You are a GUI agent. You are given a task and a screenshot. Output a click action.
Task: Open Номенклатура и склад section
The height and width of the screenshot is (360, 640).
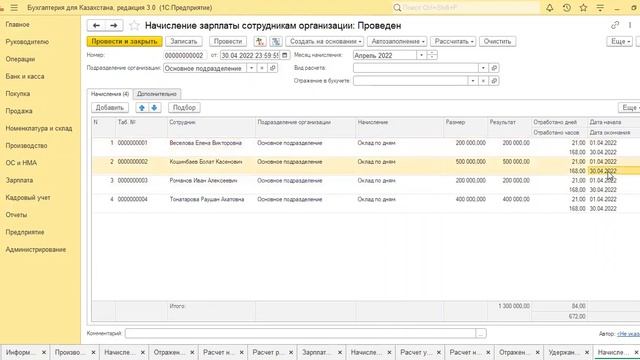pos(39,128)
